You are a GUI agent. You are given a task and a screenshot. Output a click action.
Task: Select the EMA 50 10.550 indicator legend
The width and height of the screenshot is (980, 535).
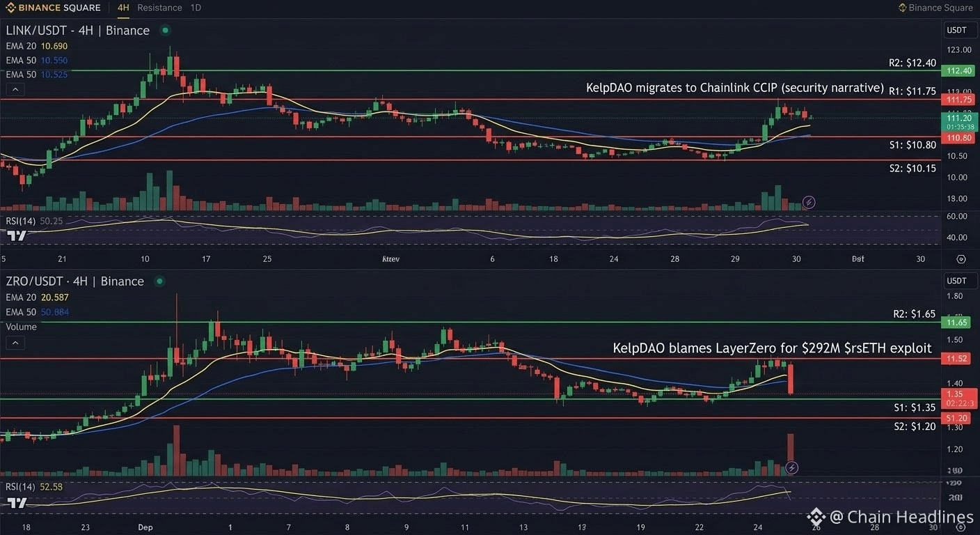pos(37,60)
